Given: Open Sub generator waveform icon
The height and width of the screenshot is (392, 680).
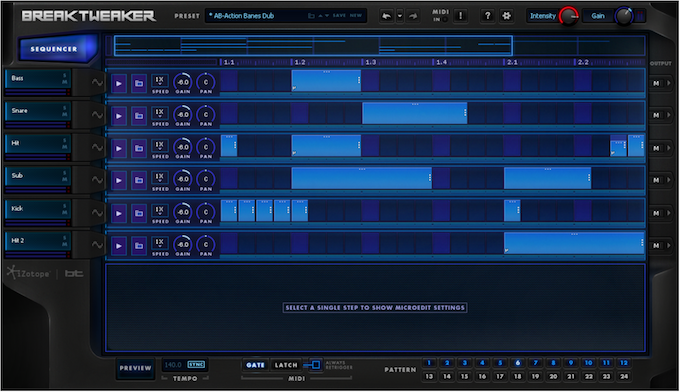Looking at the screenshot, I should pos(97,180).
